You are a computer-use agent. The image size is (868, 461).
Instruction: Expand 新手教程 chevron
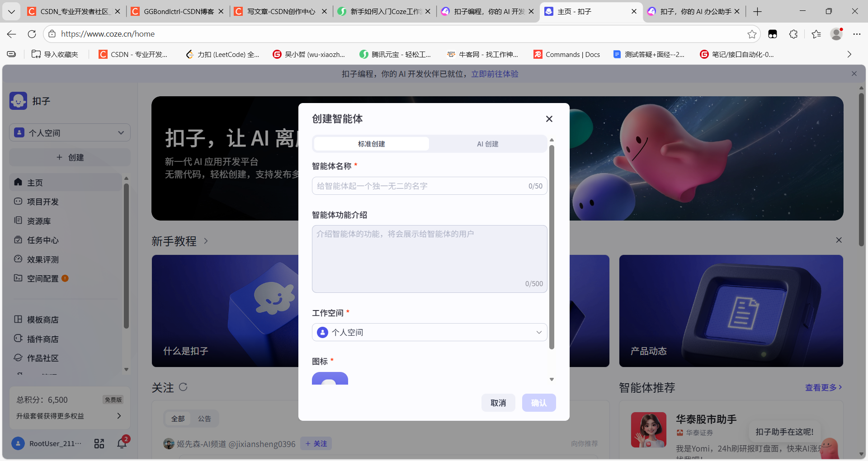(x=206, y=241)
